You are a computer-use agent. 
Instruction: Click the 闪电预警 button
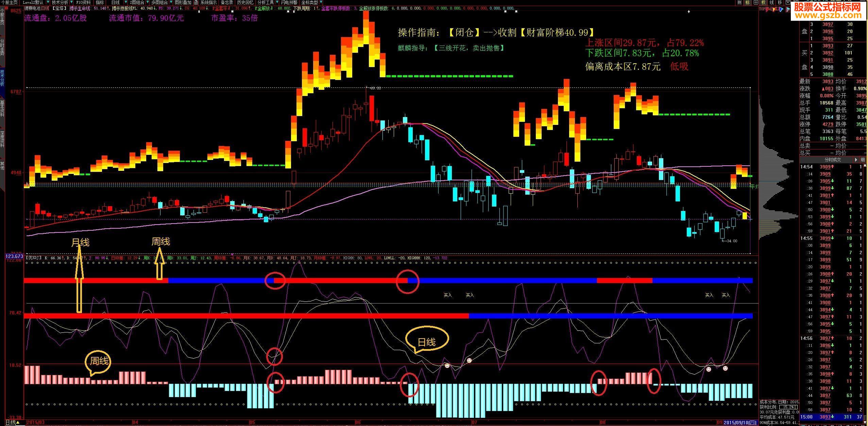[x=289, y=2]
